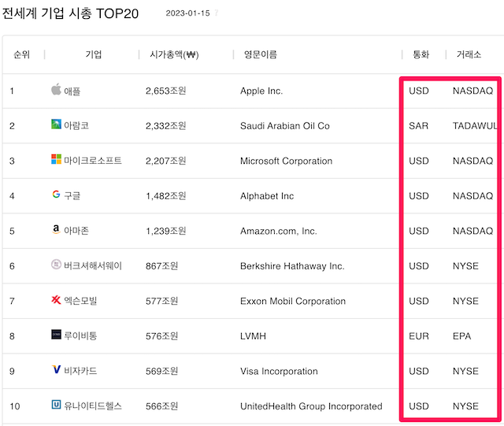The width and height of the screenshot is (504, 426).
Task: Sort by 순위 column header
Action: pos(21,54)
